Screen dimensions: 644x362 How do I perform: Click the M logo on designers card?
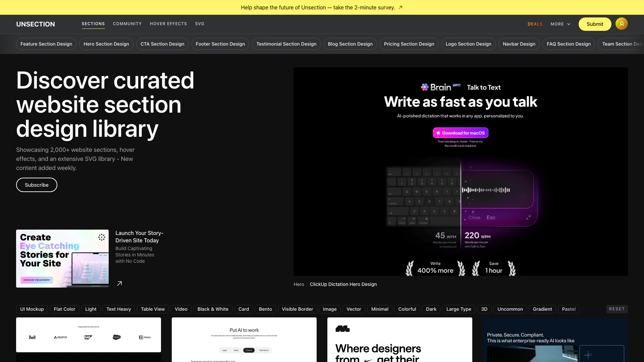(342, 329)
